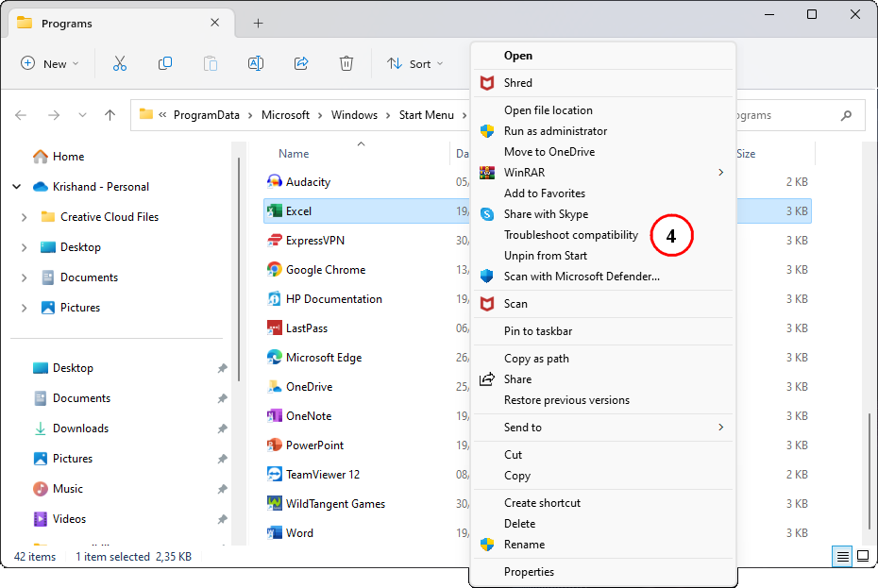Expand the Desktop tree node under OneDrive

click(25, 247)
